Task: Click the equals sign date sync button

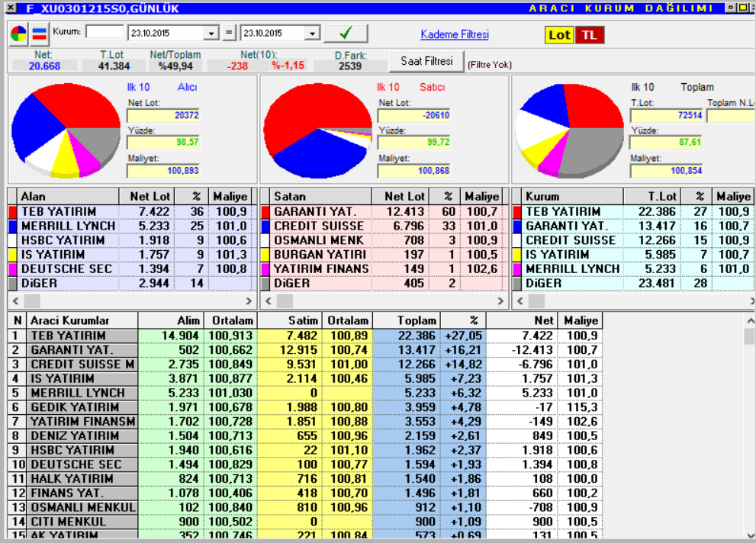Action: point(229,33)
